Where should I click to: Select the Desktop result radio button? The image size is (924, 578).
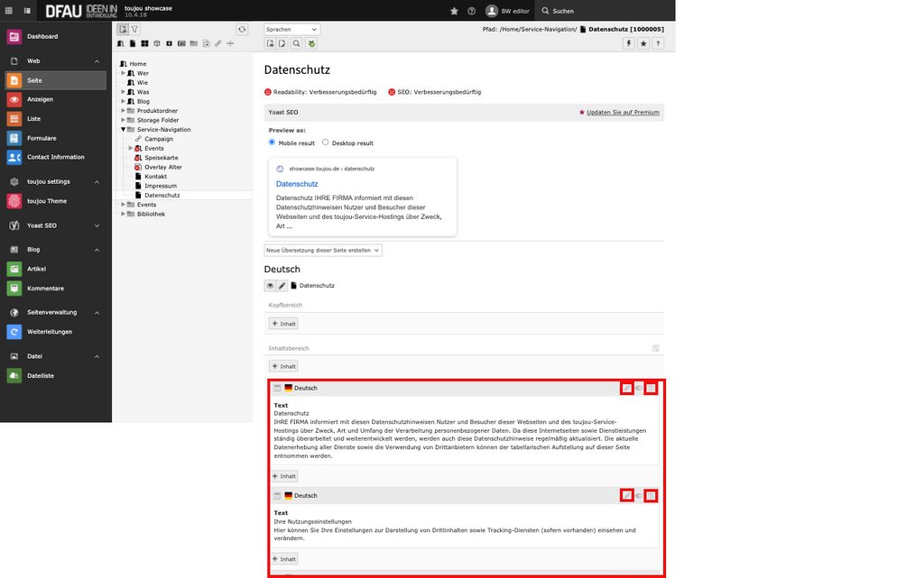[x=326, y=142]
